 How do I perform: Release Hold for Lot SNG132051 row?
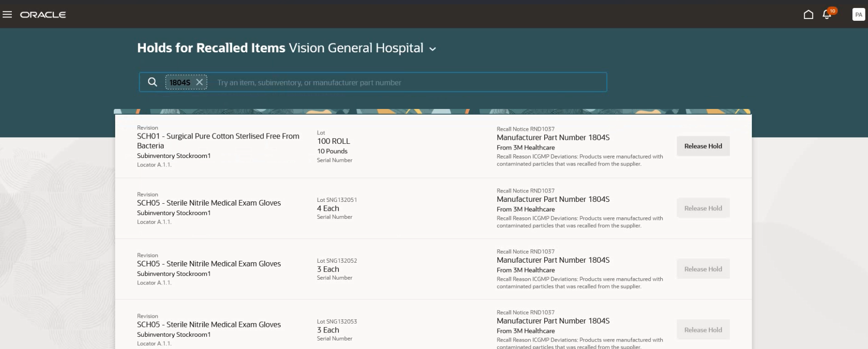tap(703, 208)
